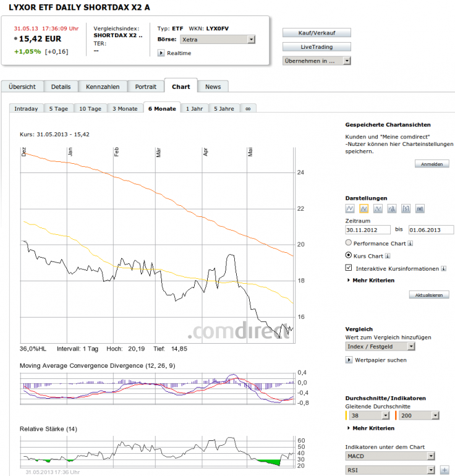Show the 5 Tage chart period
This screenshot has height=476, width=455.
pyautogui.click(x=59, y=108)
